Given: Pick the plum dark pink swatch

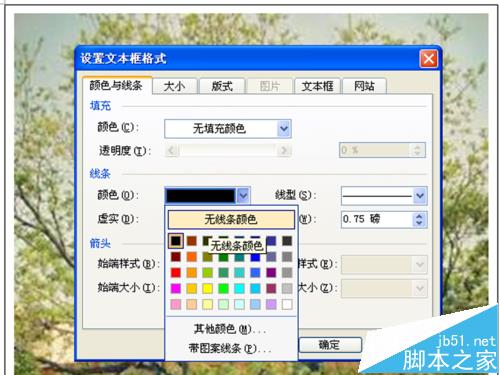Looking at the screenshot, I should coord(271,288).
